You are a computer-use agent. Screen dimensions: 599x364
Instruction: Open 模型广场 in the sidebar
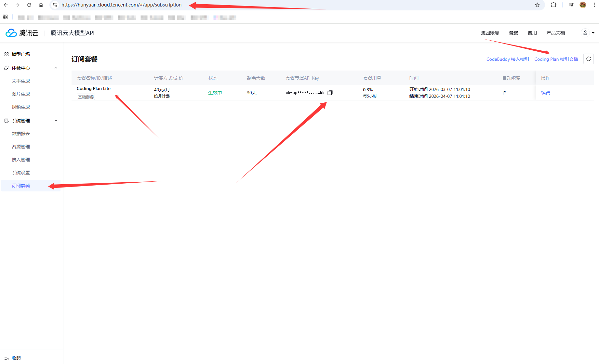click(x=20, y=54)
